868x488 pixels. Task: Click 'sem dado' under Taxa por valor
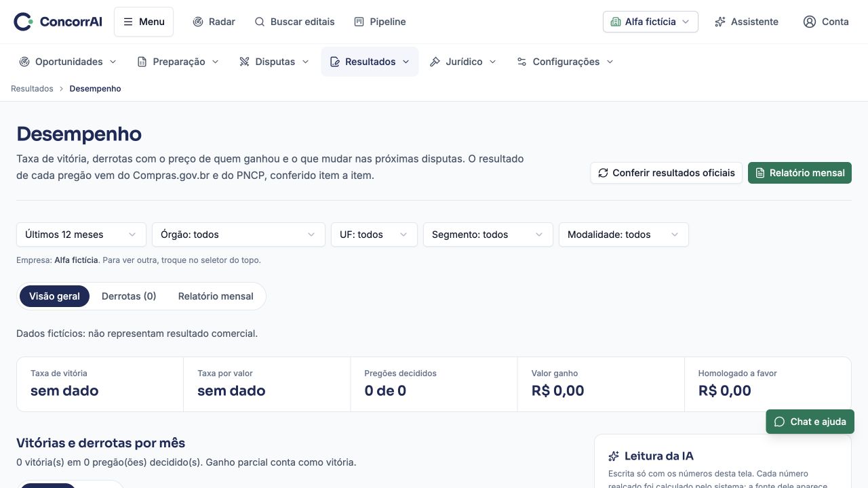click(231, 390)
